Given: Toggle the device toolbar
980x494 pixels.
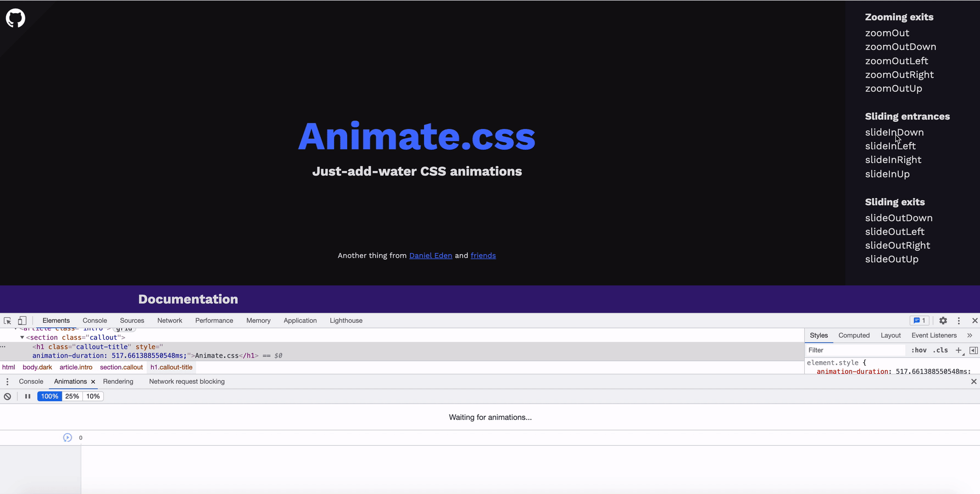Looking at the screenshot, I should [x=22, y=321].
